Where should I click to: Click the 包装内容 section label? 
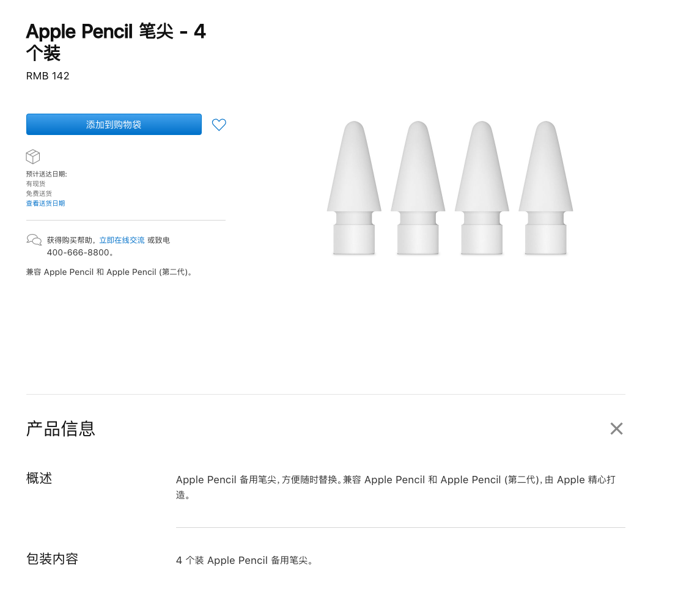pyautogui.click(x=52, y=558)
